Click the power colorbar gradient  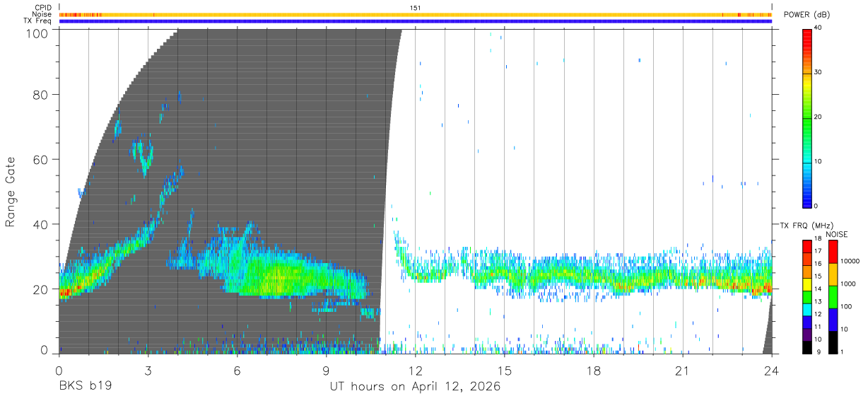[807, 117]
